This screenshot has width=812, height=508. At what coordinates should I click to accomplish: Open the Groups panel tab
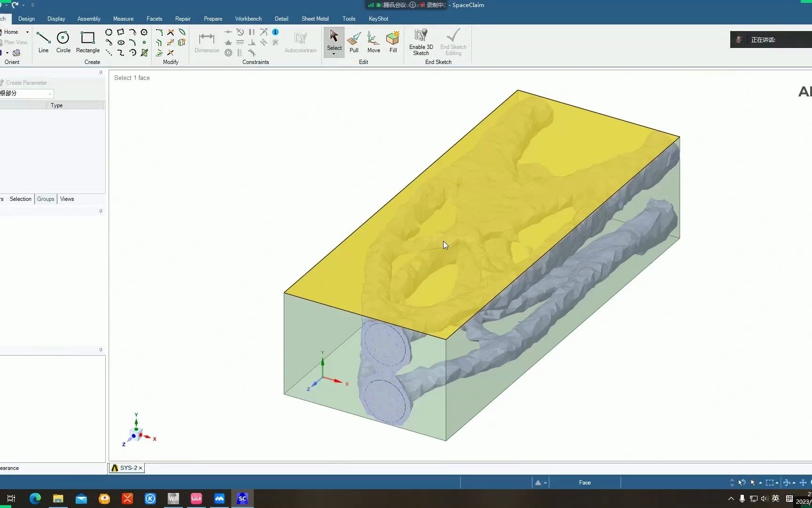click(x=46, y=198)
